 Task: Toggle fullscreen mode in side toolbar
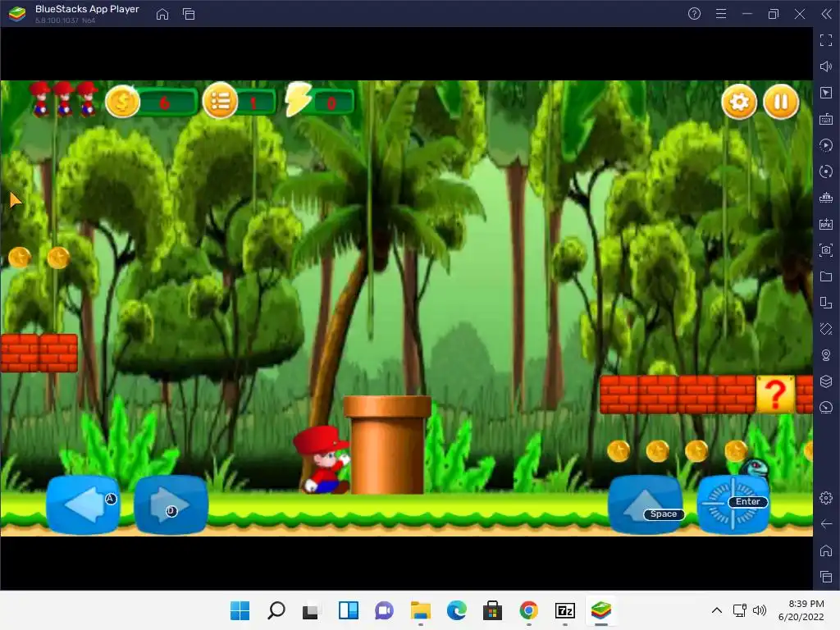click(826, 40)
